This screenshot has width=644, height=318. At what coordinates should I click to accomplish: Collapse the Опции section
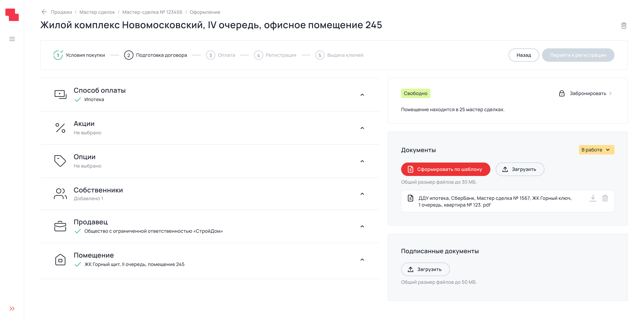pyautogui.click(x=362, y=161)
